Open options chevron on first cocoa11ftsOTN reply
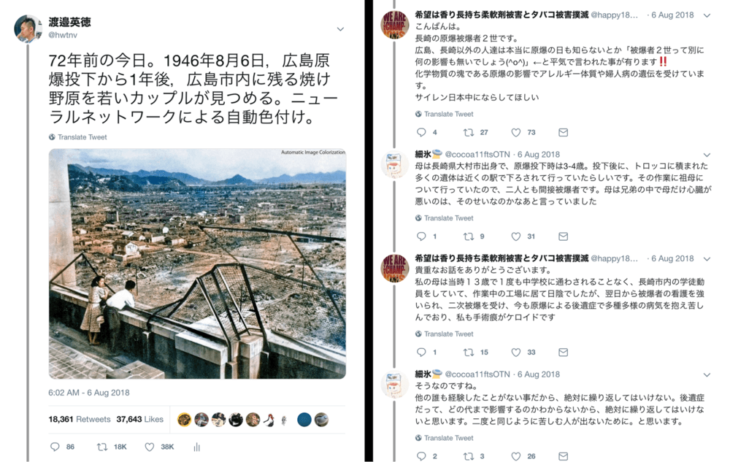The image size is (730, 462). pyautogui.click(x=707, y=155)
